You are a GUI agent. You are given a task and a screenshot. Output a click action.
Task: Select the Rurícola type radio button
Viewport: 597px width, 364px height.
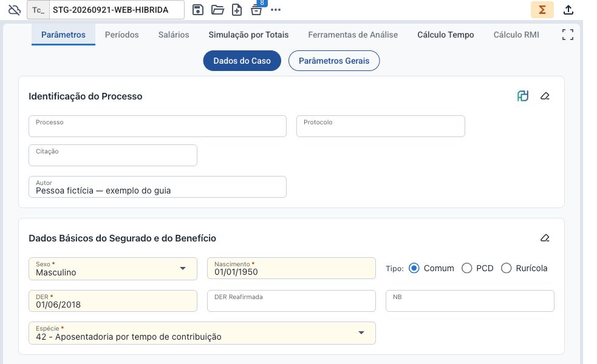click(506, 268)
